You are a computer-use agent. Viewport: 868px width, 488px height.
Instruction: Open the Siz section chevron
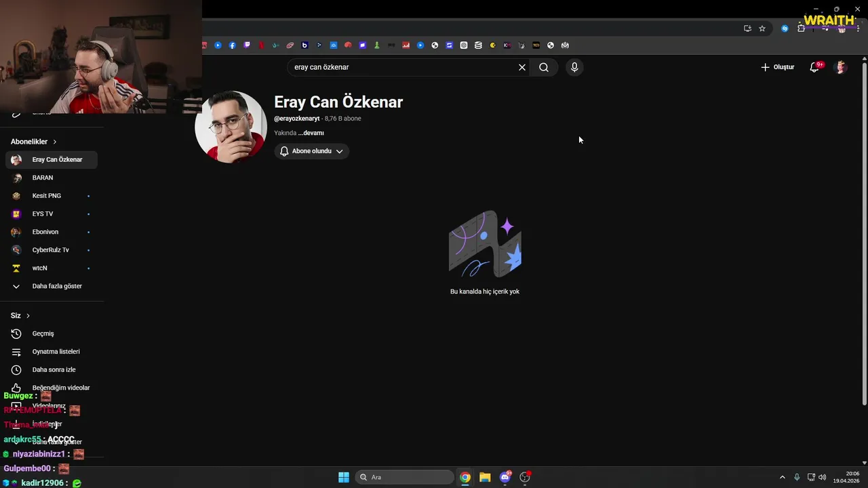click(x=28, y=316)
